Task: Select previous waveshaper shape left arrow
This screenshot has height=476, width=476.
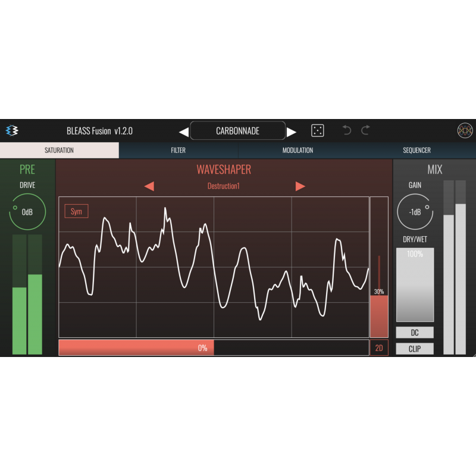Action: point(149,186)
